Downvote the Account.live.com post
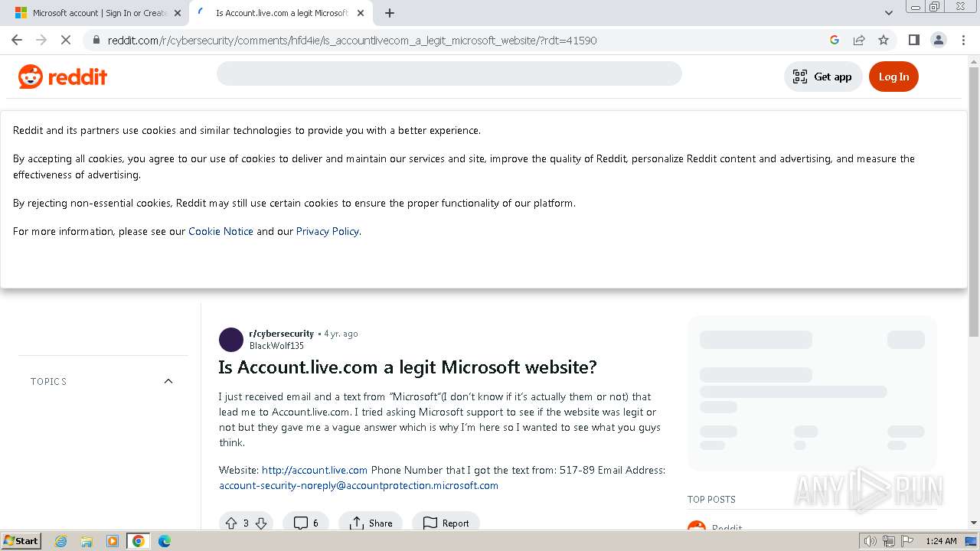 (261, 523)
